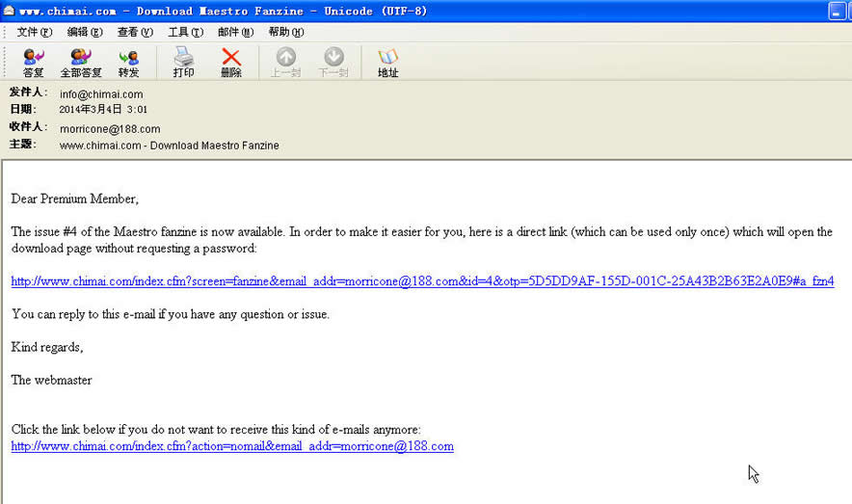This screenshot has width=852, height=504.
Task: Go to previous message (上一封) arrow
Action: [286, 63]
